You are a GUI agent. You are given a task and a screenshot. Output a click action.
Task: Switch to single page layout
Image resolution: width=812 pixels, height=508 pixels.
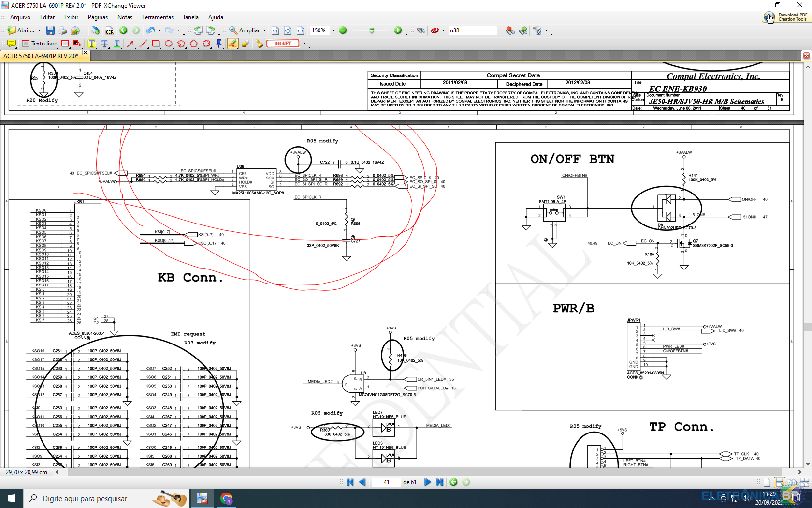(x=767, y=482)
